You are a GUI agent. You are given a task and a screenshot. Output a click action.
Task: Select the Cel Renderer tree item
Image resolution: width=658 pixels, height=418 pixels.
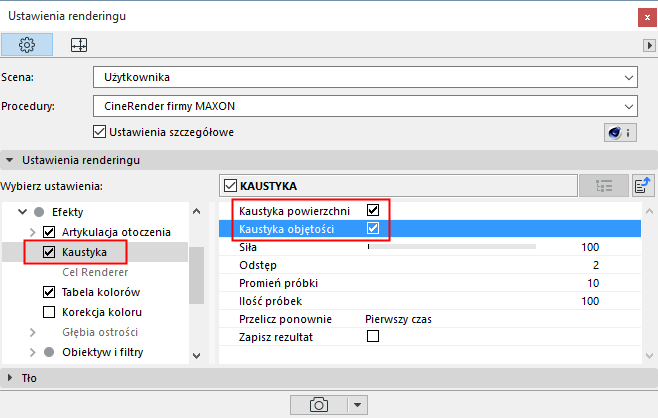coord(95,272)
